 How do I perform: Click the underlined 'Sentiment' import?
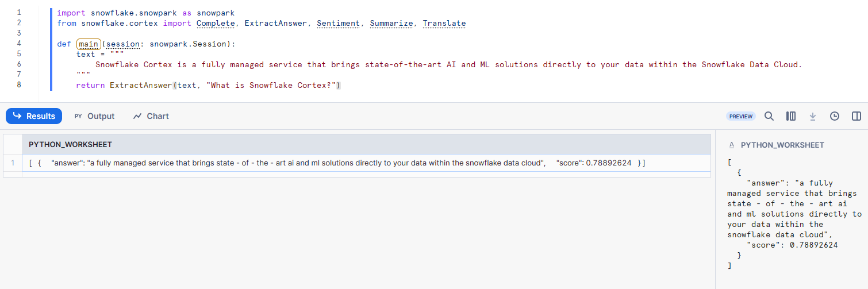(339, 23)
